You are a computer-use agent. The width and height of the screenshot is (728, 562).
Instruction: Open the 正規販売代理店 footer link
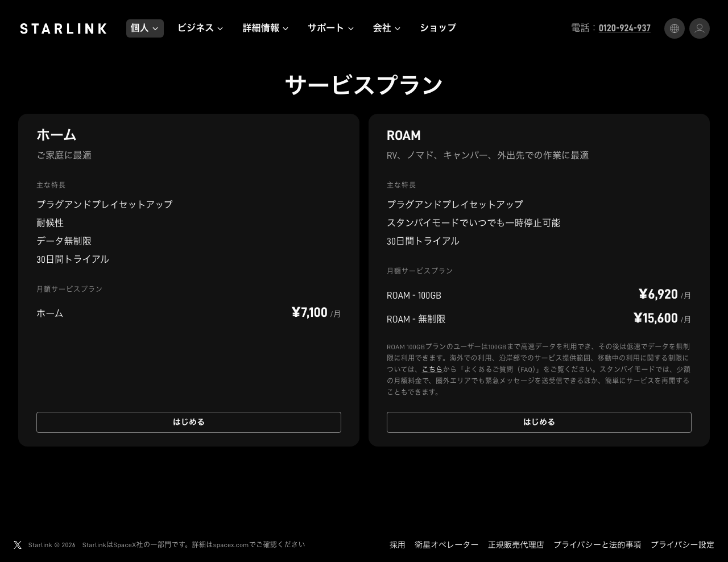point(516,545)
